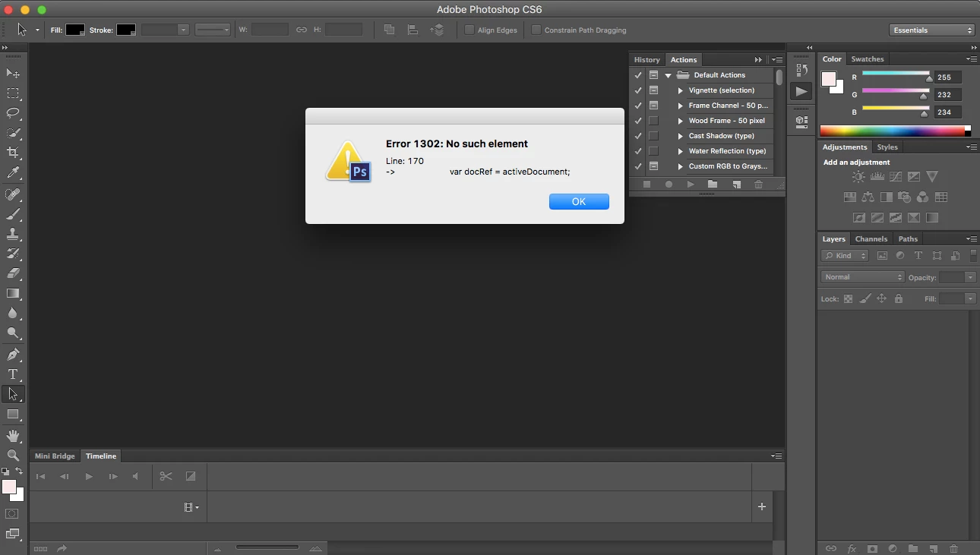Create new action in Actions panel
The height and width of the screenshot is (555, 980).
(x=736, y=184)
